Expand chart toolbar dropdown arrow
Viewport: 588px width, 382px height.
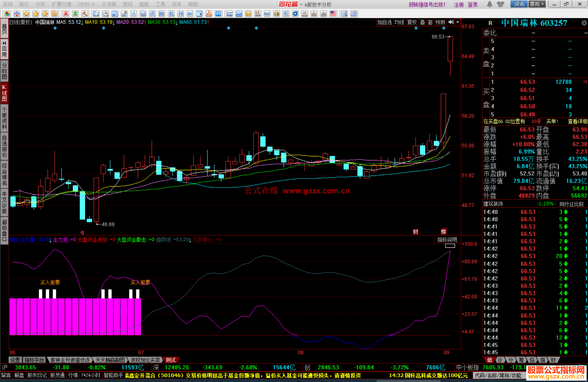pos(458,22)
